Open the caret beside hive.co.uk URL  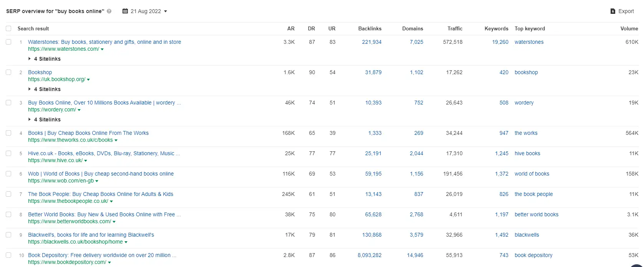86,161
